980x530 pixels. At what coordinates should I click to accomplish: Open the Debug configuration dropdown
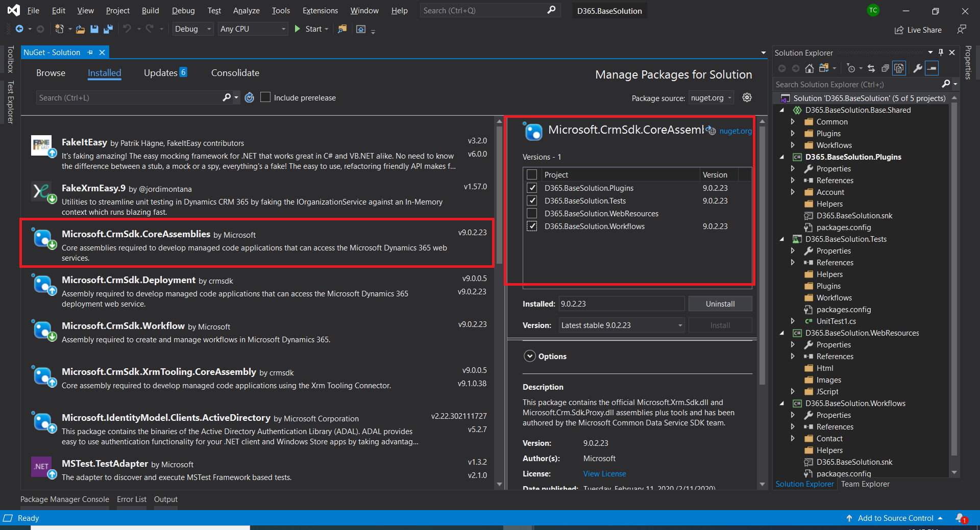pos(192,29)
